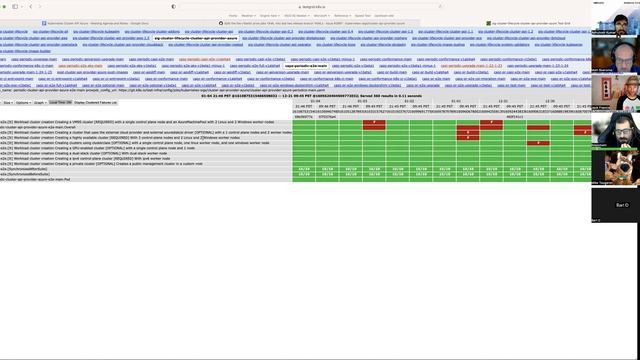
Task: Open the Options dropdown in grid toolbar
Action: tap(23, 103)
